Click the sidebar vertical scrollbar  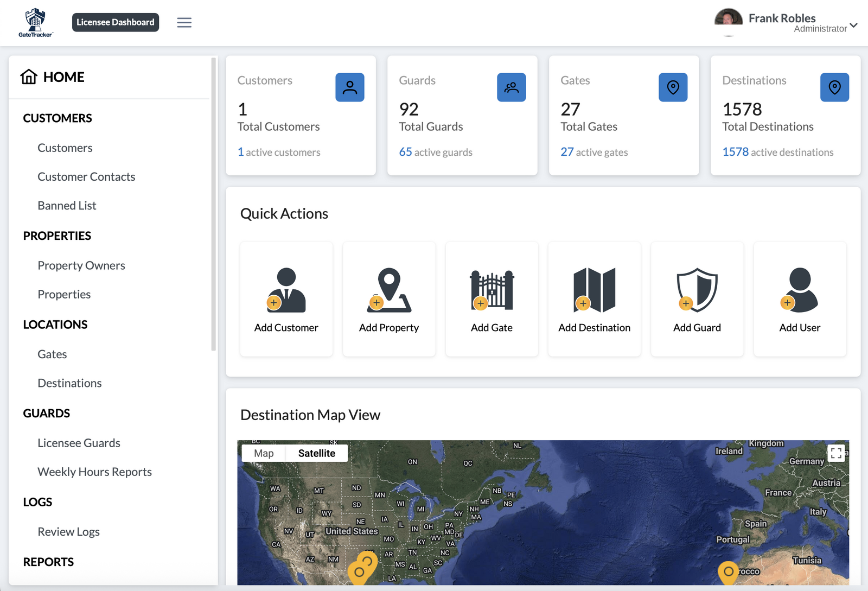point(214,204)
